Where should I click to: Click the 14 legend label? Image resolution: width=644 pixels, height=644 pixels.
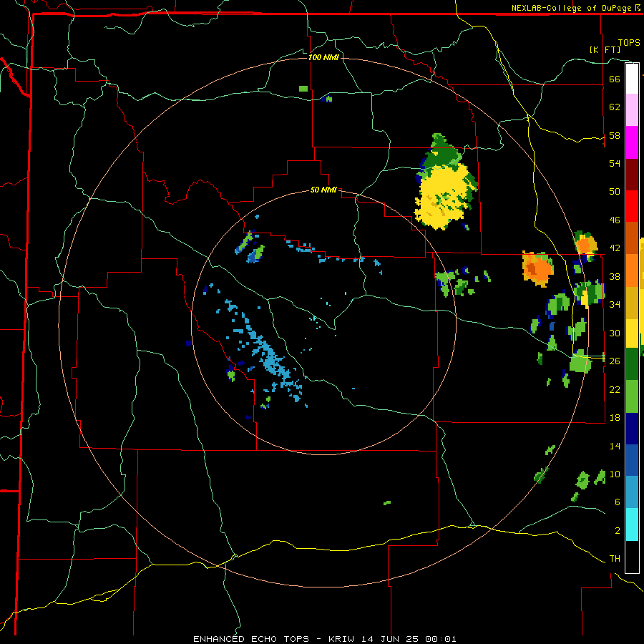[615, 446]
